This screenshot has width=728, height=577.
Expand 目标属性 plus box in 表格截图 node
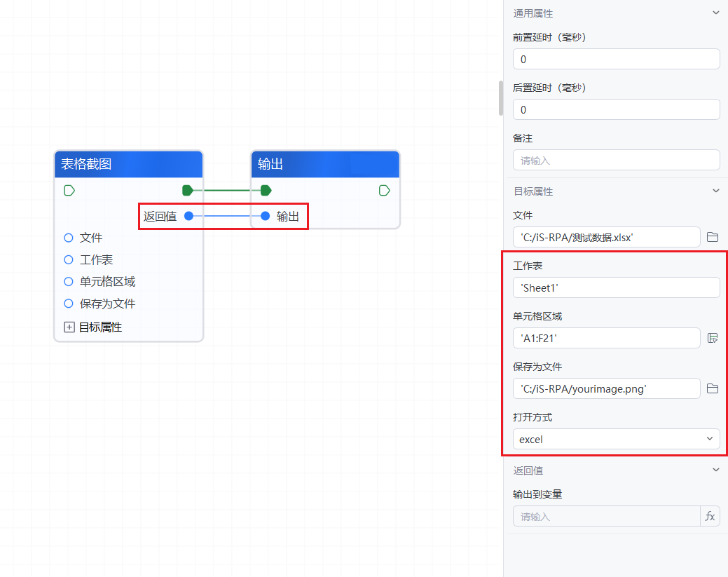(69, 327)
